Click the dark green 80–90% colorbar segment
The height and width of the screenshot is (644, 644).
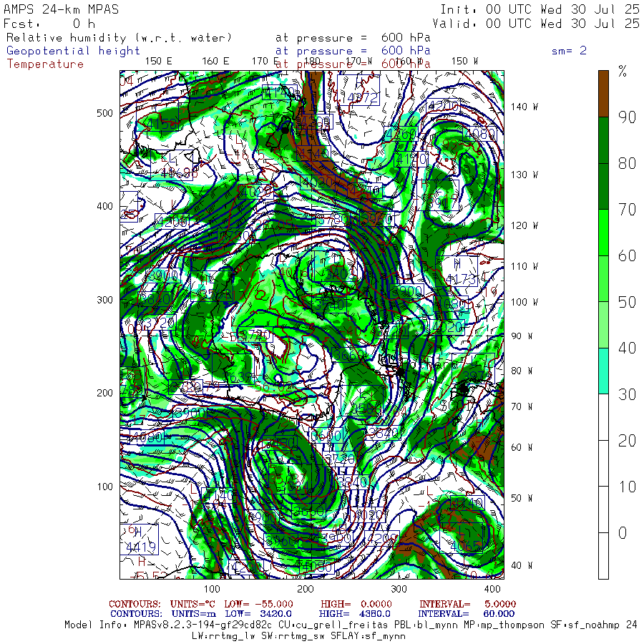[603, 140]
